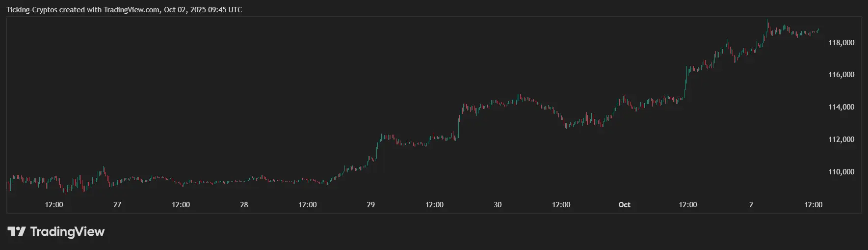The height and width of the screenshot is (250, 868).
Task: Click the highest candle wick on the chart
Action: (x=767, y=21)
